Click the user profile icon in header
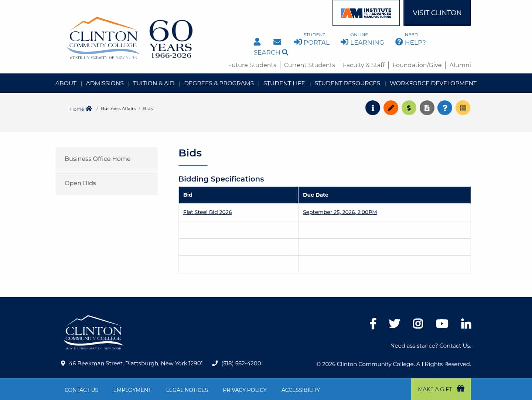Viewport: 532px width, 400px height. click(x=257, y=42)
